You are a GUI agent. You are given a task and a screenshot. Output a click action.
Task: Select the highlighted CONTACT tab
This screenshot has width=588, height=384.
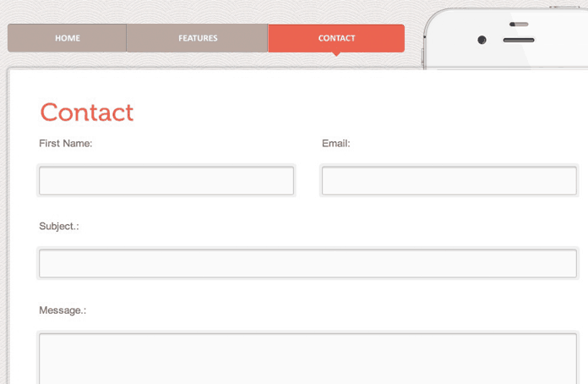[x=336, y=38]
